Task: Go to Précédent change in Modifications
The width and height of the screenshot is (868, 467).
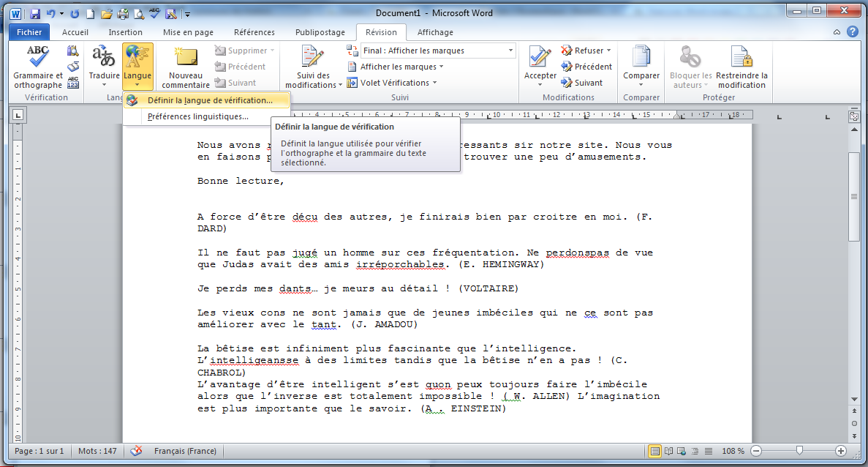Action: coord(586,67)
